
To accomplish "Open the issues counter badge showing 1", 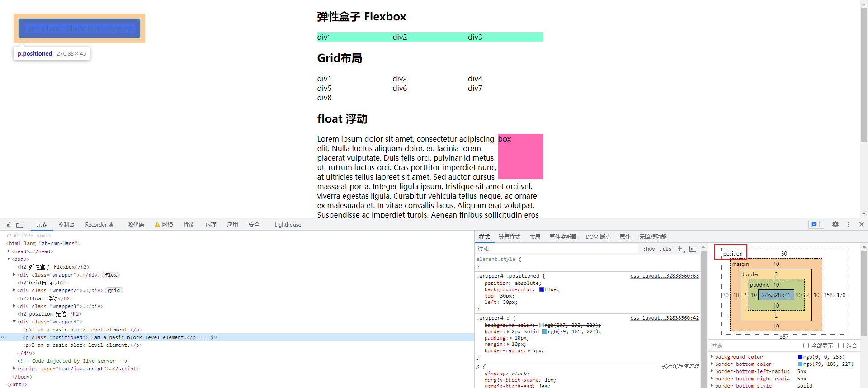I will (816, 224).
